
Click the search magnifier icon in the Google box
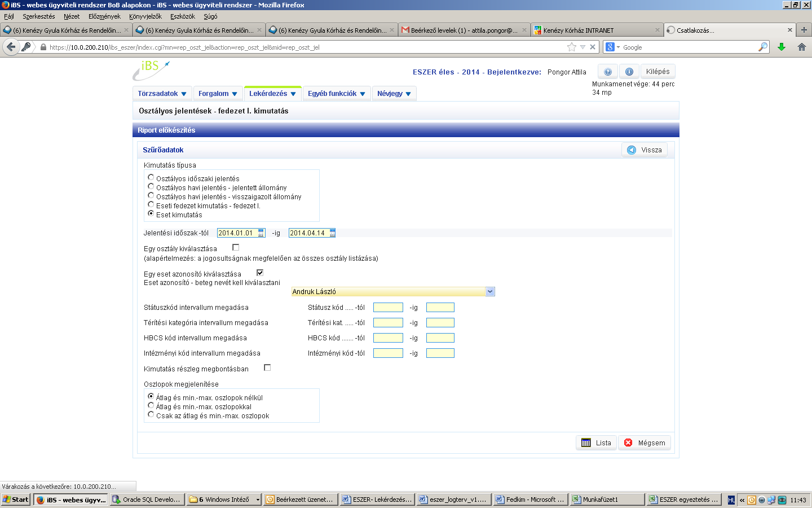(763, 47)
